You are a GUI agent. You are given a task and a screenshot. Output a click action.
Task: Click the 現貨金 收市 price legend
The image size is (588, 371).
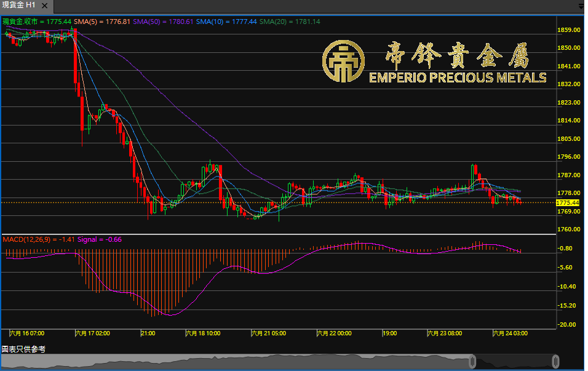coord(37,22)
